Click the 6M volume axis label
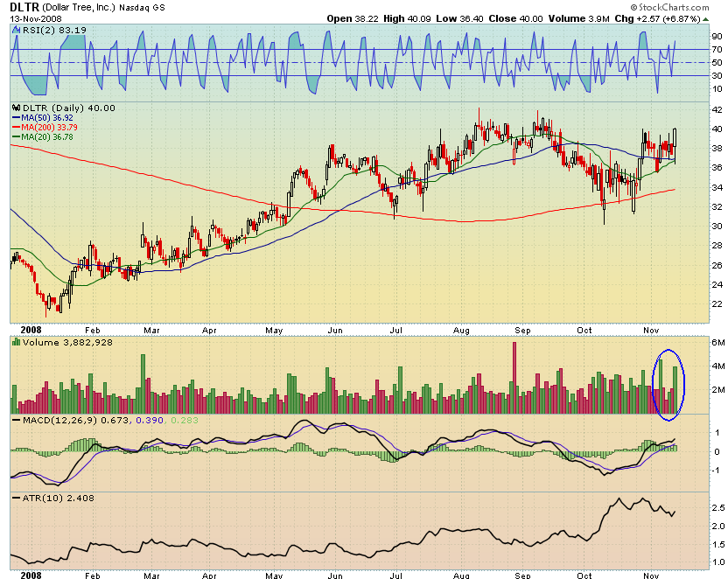This screenshot has height=579, width=728. click(718, 343)
